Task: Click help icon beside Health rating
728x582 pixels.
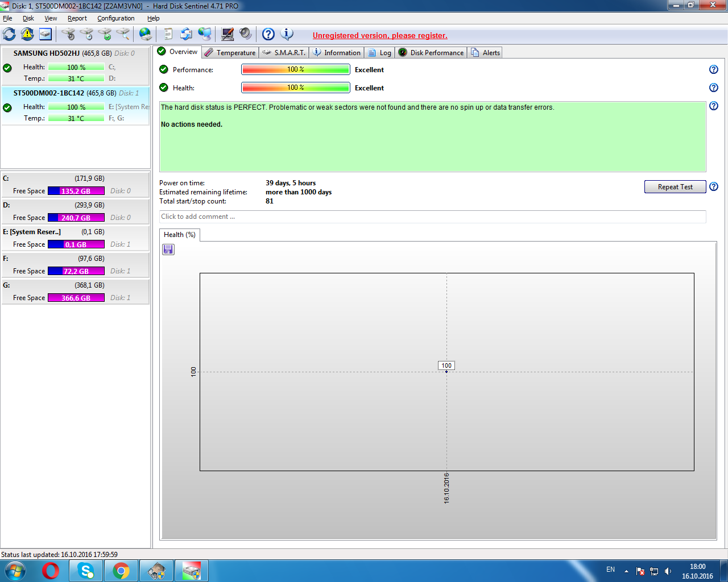Action: 714,88
